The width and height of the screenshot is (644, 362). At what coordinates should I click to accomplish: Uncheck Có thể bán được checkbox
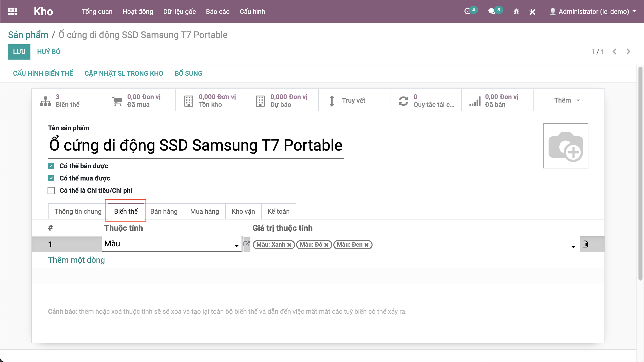click(51, 166)
